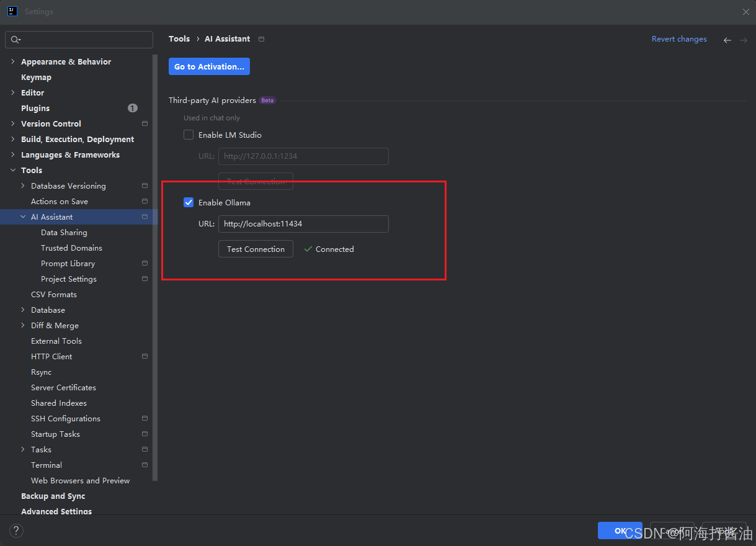Image resolution: width=756 pixels, height=546 pixels.
Task: Enable the LM Studio checkbox
Action: 189,135
